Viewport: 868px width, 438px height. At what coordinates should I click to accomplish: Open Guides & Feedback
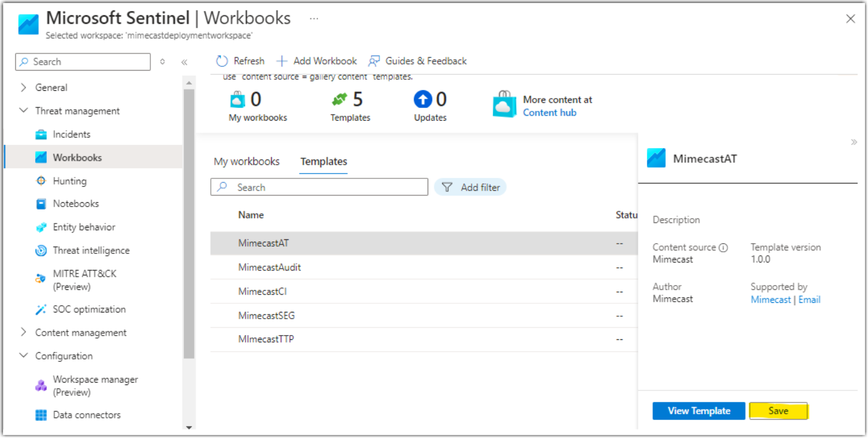[x=417, y=60]
